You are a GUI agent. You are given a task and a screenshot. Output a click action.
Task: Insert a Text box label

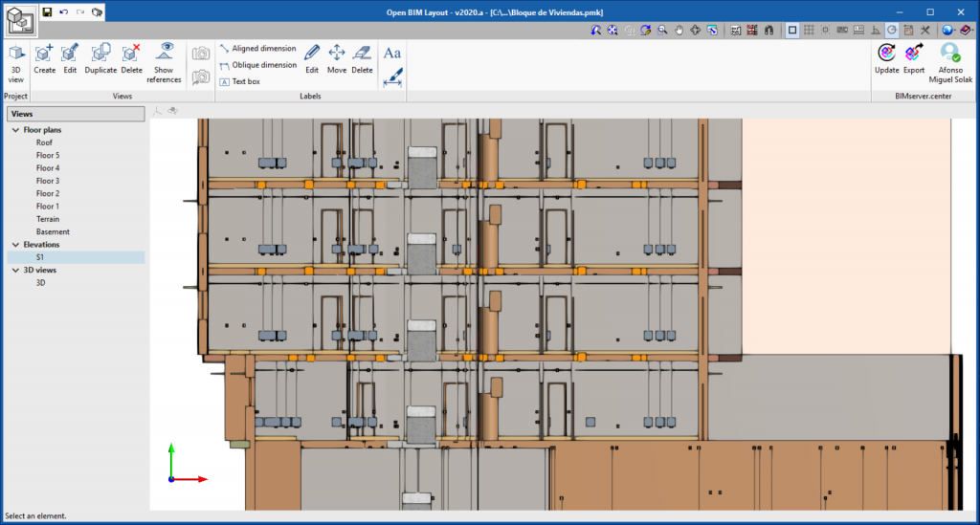click(240, 82)
